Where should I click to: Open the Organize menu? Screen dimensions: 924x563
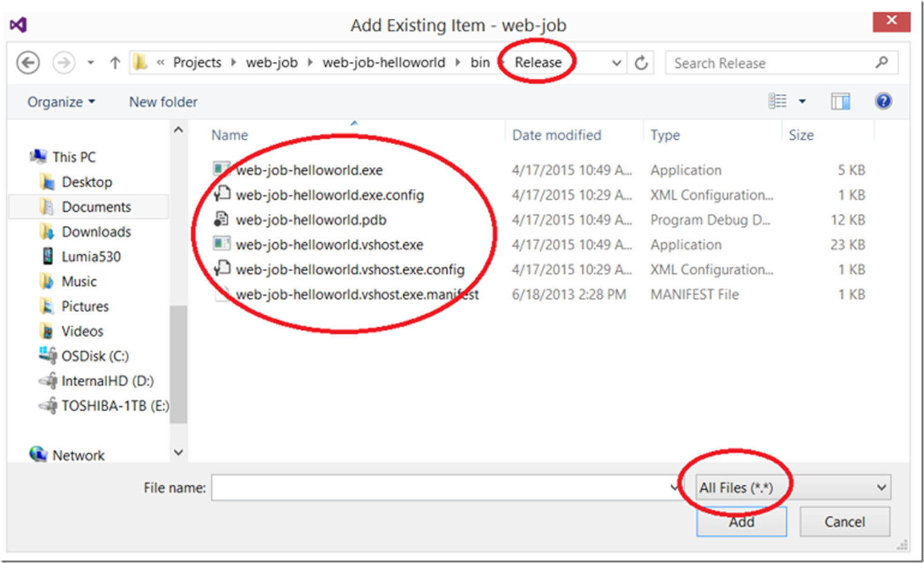[x=61, y=102]
